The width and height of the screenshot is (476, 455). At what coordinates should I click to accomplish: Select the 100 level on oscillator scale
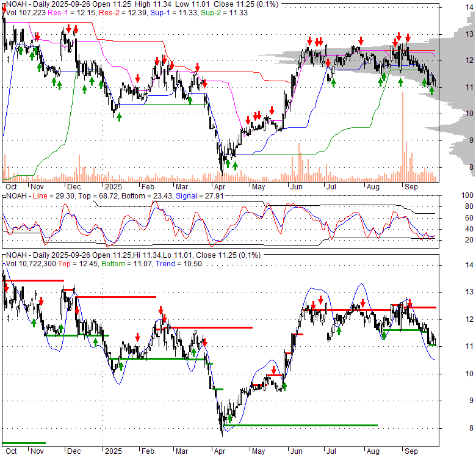tap(467, 195)
